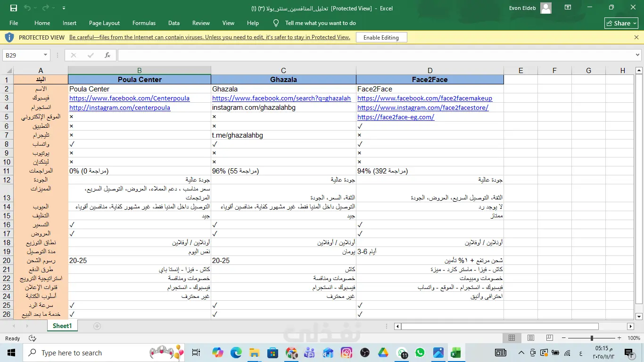This screenshot has width=644, height=362.
Task: Select the cell containing t.me/ghazalahbg
Action: [x=283, y=135]
